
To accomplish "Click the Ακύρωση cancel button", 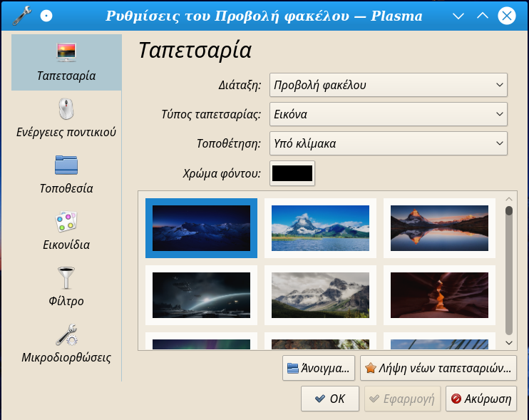I will tap(481, 399).
